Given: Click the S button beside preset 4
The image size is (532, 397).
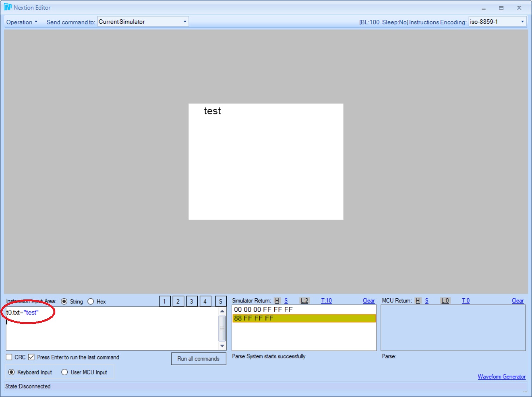Looking at the screenshot, I should [221, 301].
